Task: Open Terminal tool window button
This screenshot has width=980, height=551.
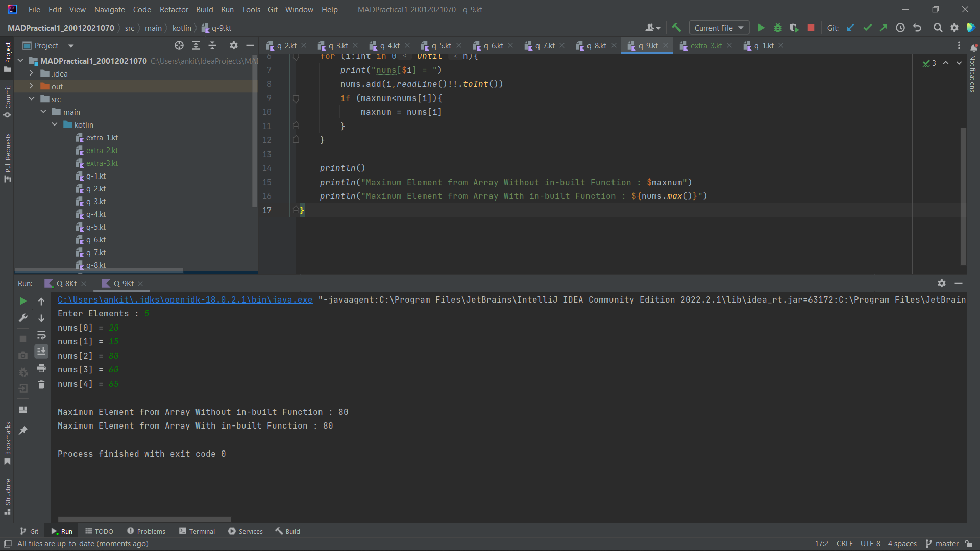Action: 197,531
